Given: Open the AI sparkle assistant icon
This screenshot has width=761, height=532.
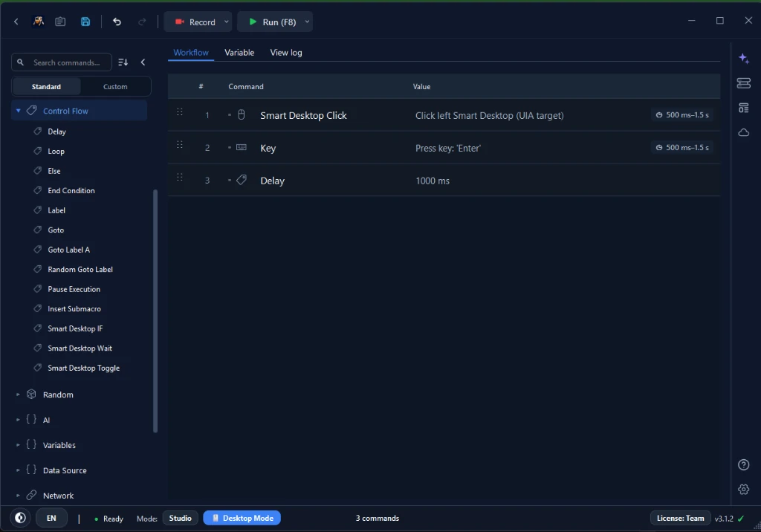Looking at the screenshot, I should click(743, 59).
